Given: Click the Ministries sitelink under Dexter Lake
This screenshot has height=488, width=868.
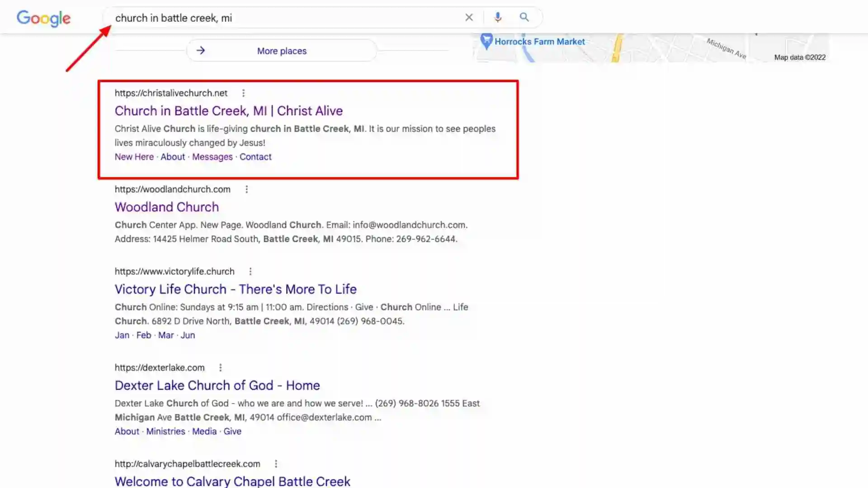Looking at the screenshot, I should tap(165, 431).
